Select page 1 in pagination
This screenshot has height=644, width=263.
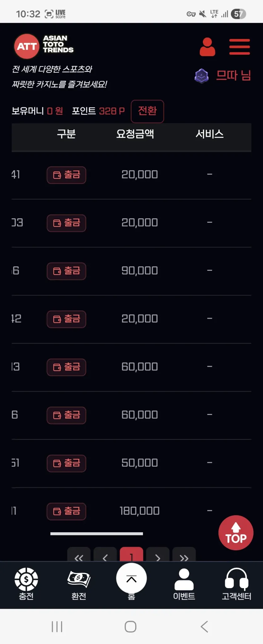click(x=131, y=555)
